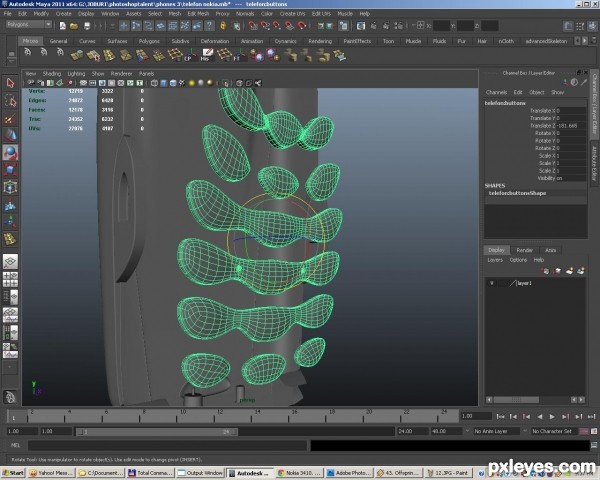The height and width of the screenshot is (480, 600).
Task: Click the play backwards button
Action: pyautogui.click(x=540, y=416)
